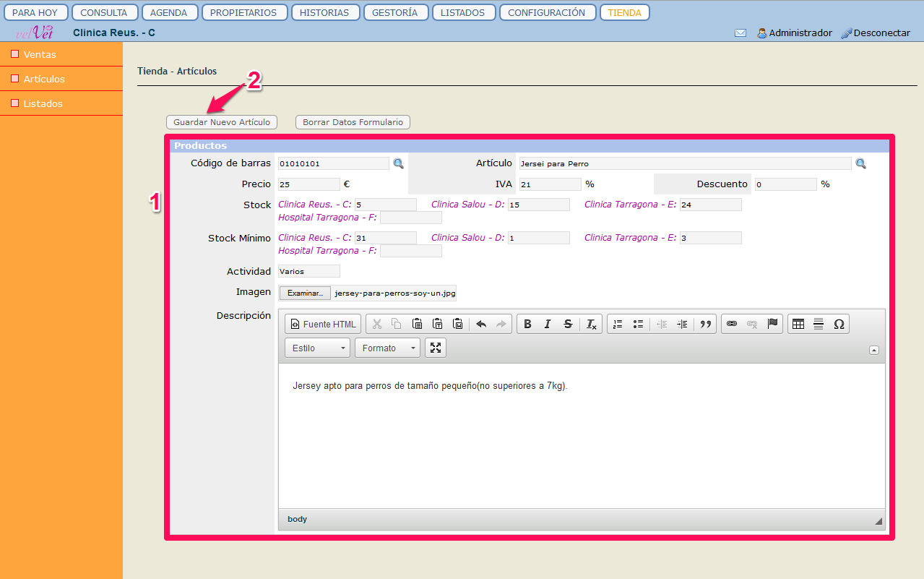Click the Precio input field

[308, 184]
